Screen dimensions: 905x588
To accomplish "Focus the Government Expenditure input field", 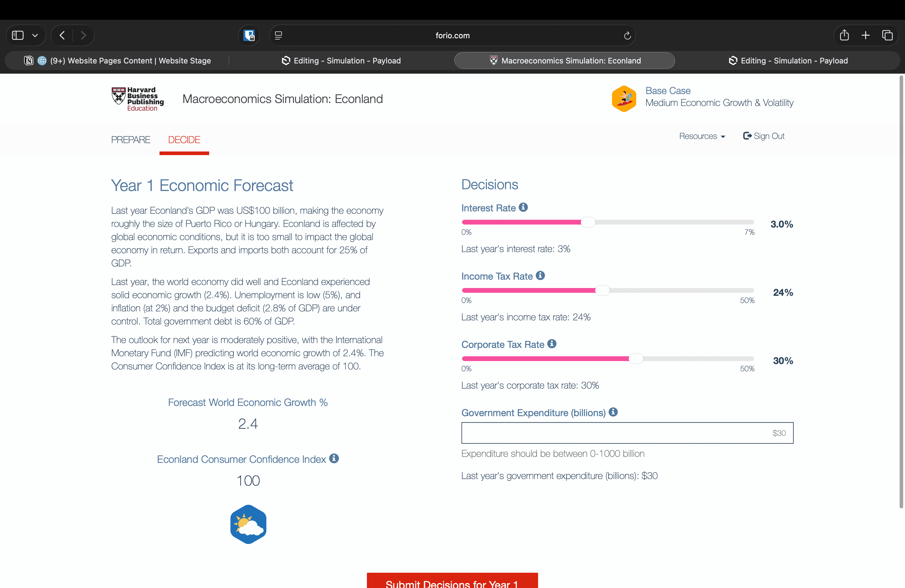I will [627, 433].
